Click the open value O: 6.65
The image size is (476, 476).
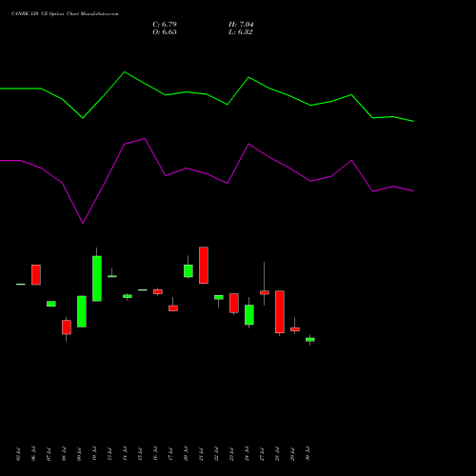point(165,32)
